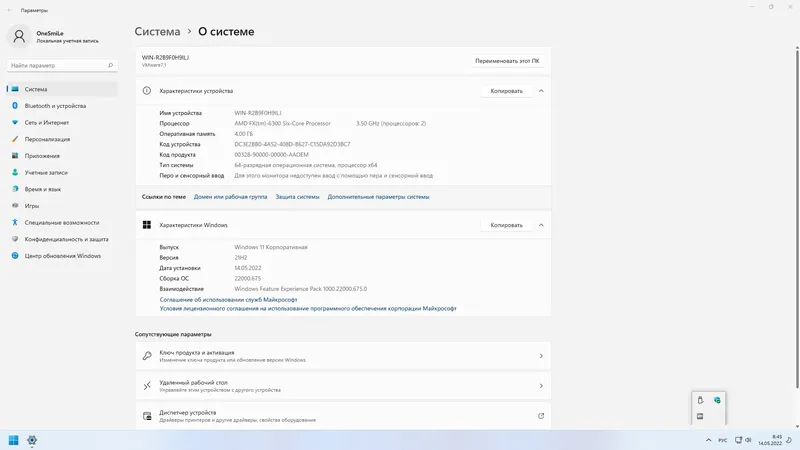Viewport: 800px width, 450px height.
Task: Click the Игры gamepad icon
Action: [15, 206]
